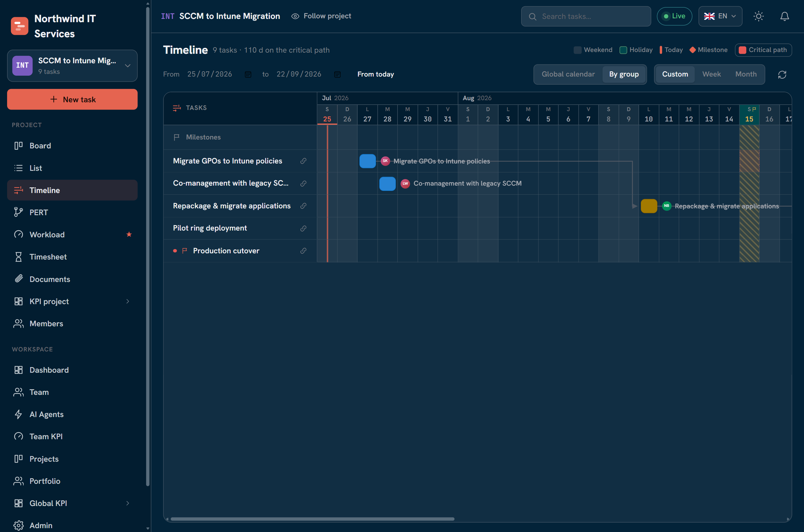Image resolution: width=804 pixels, height=532 pixels.
Task: Click the NB assignee avatar
Action: [x=667, y=206]
